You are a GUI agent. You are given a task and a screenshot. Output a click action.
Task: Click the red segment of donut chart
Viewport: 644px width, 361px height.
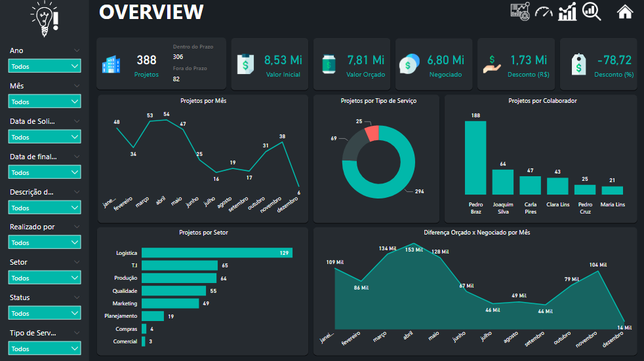(372, 133)
